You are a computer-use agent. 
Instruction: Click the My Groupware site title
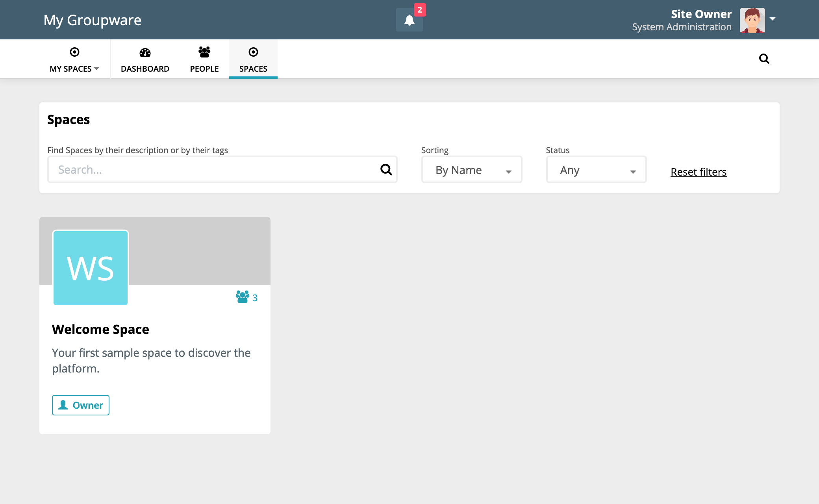[x=93, y=20]
